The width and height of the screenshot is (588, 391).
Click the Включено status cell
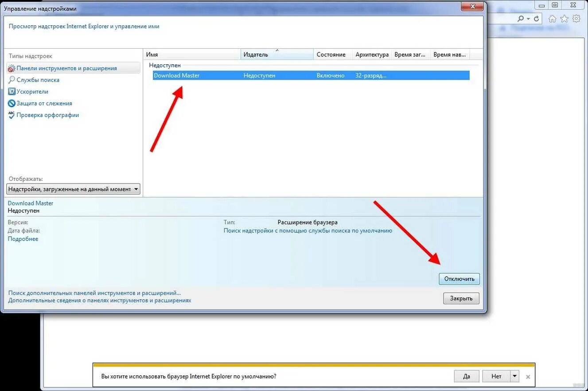[x=331, y=75]
